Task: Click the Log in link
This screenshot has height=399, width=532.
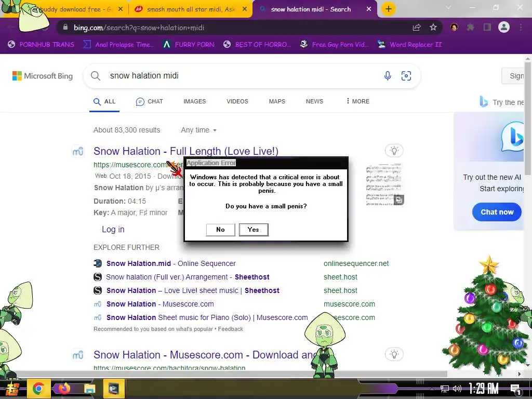Action: click(113, 229)
